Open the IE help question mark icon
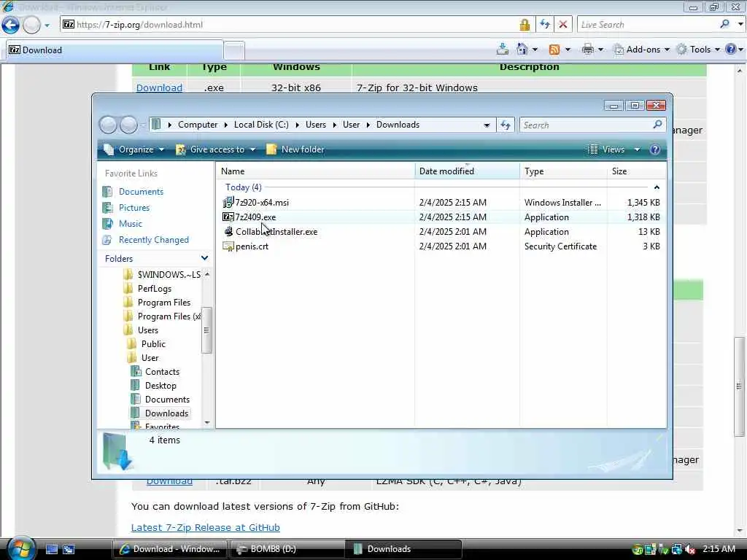This screenshot has width=747, height=560. click(730, 49)
